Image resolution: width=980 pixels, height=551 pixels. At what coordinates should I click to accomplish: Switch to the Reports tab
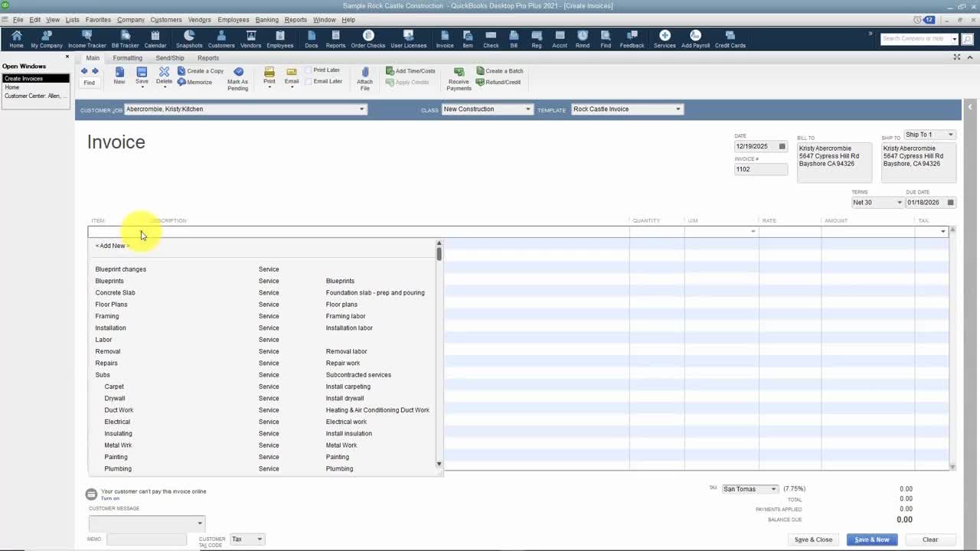(x=207, y=58)
